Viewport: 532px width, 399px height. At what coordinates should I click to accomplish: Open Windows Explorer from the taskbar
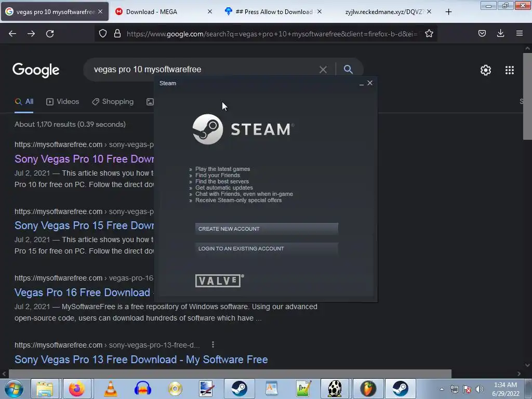click(x=45, y=389)
